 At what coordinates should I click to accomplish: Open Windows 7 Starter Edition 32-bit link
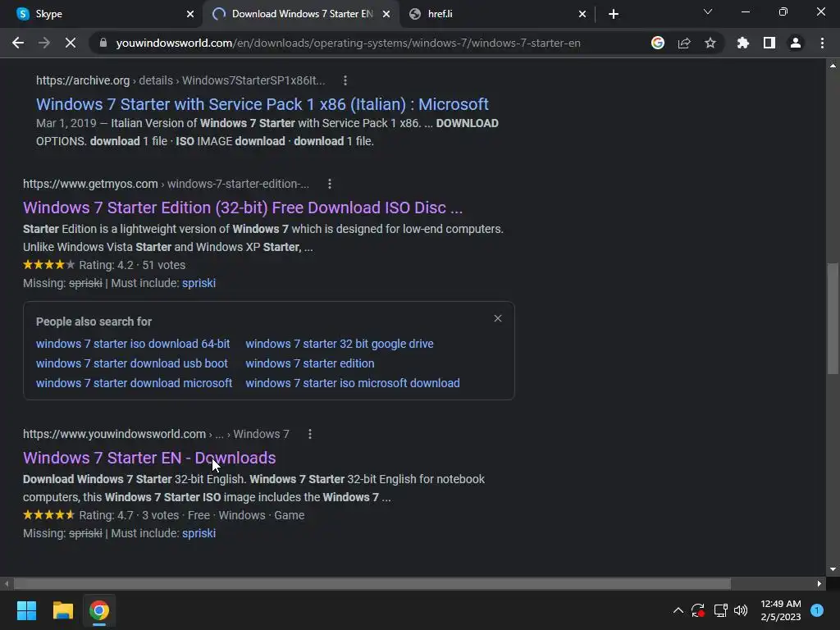(x=243, y=208)
